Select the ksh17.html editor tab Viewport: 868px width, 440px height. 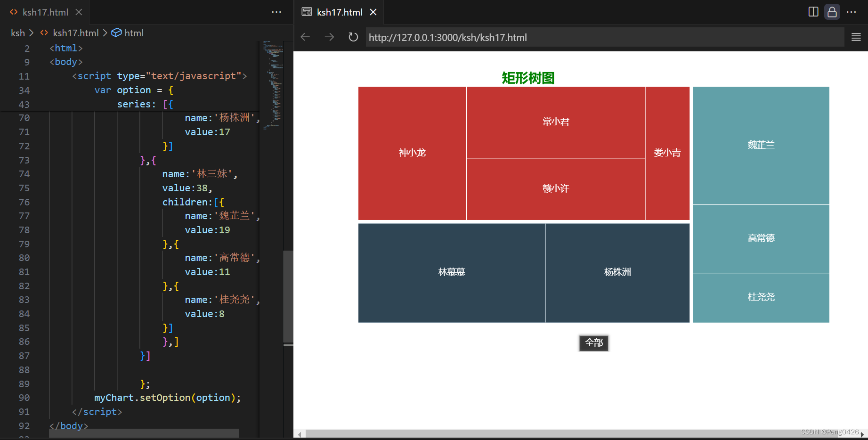[x=45, y=12]
